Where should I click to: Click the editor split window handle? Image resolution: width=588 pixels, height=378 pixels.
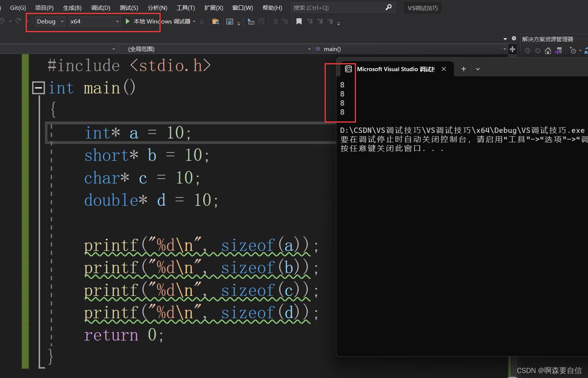pos(512,49)
